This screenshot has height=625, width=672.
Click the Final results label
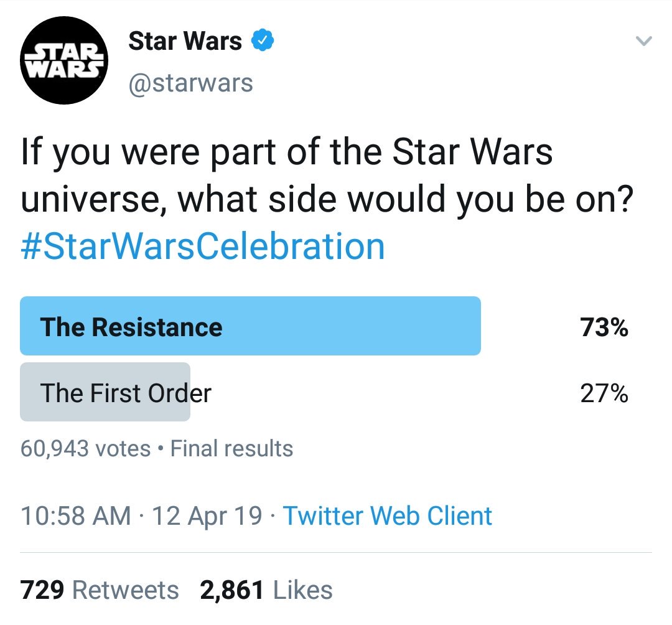coord(231,448)
